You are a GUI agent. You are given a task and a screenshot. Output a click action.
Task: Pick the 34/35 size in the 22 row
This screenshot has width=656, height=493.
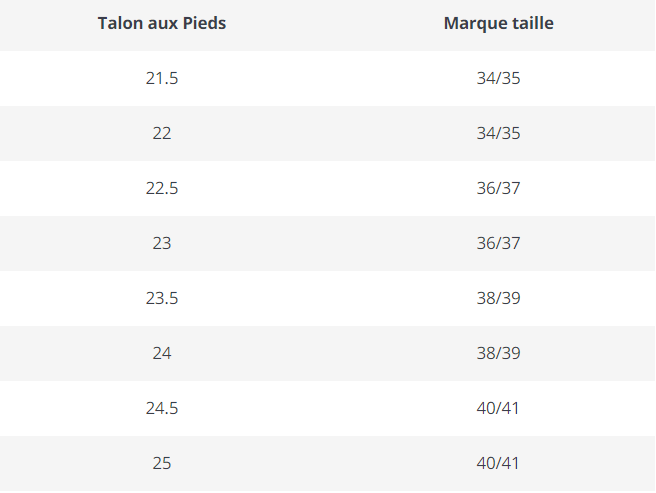click(x=498, y=133)
